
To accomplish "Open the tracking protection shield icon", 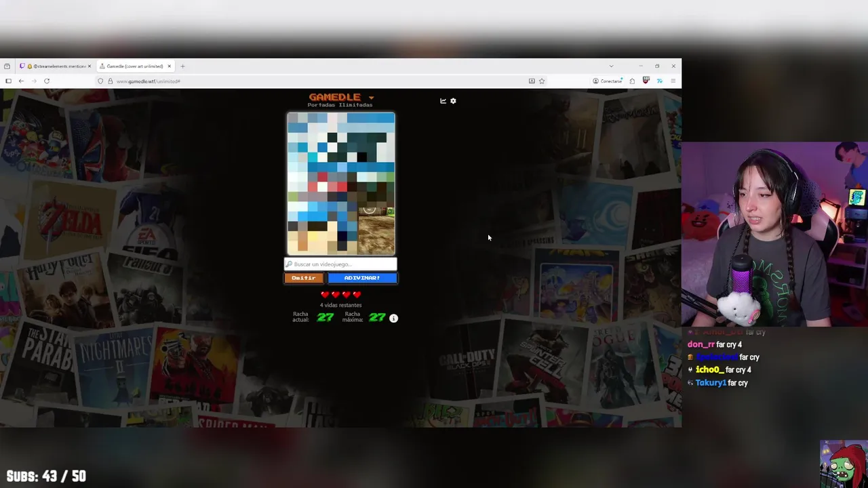I will tap(100, 81).
